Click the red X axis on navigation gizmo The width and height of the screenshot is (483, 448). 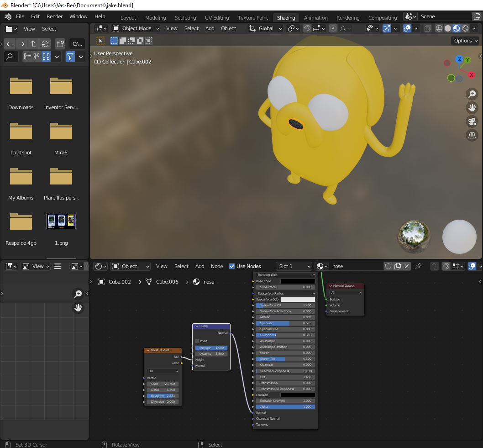pos(471,75)
